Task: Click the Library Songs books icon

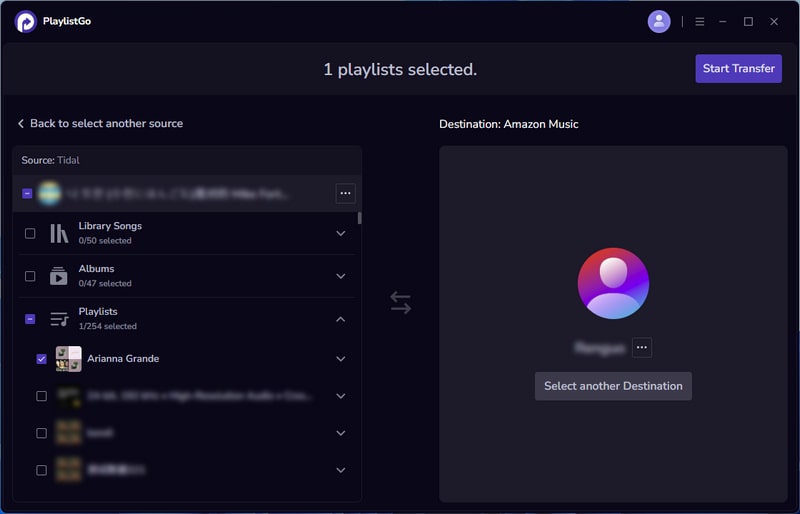Action: click(59, 233)
